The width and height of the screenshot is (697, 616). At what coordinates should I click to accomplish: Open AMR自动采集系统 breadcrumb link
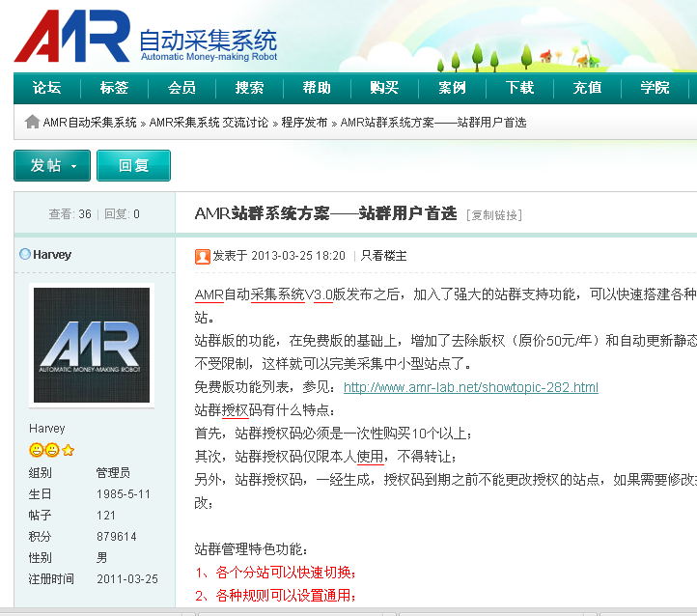90,123
